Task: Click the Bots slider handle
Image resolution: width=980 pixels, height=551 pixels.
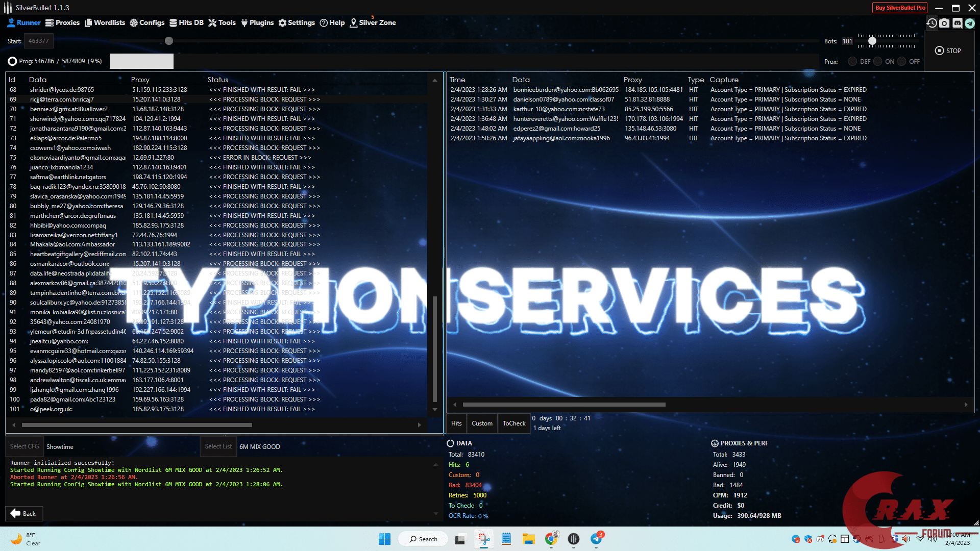Action: coord(872,41)
